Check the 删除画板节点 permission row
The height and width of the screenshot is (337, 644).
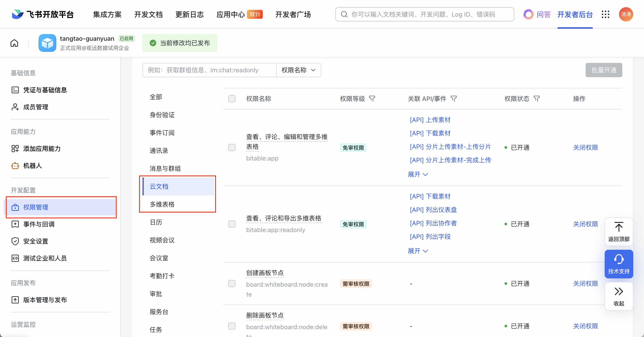pyautogui.click(x=232, y=326)
